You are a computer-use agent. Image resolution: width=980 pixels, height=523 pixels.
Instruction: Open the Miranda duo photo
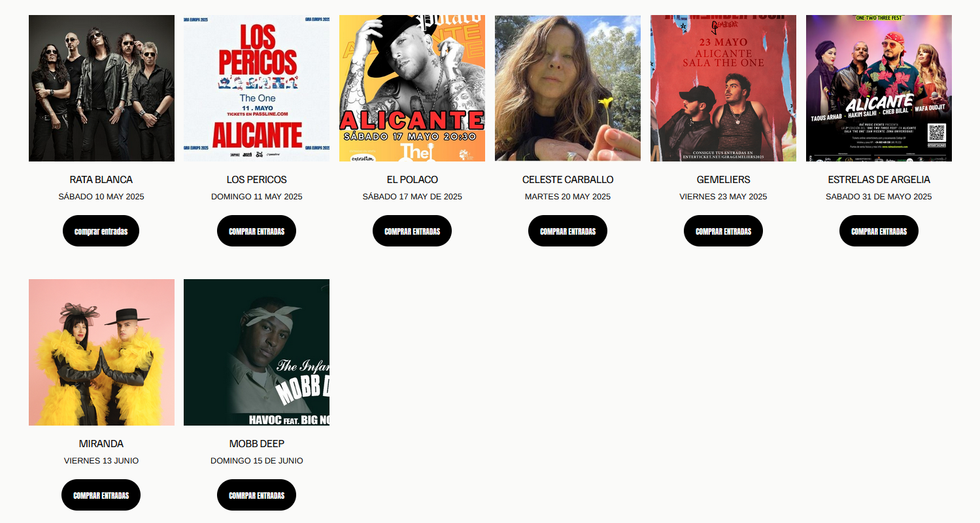tap(101, 352)
